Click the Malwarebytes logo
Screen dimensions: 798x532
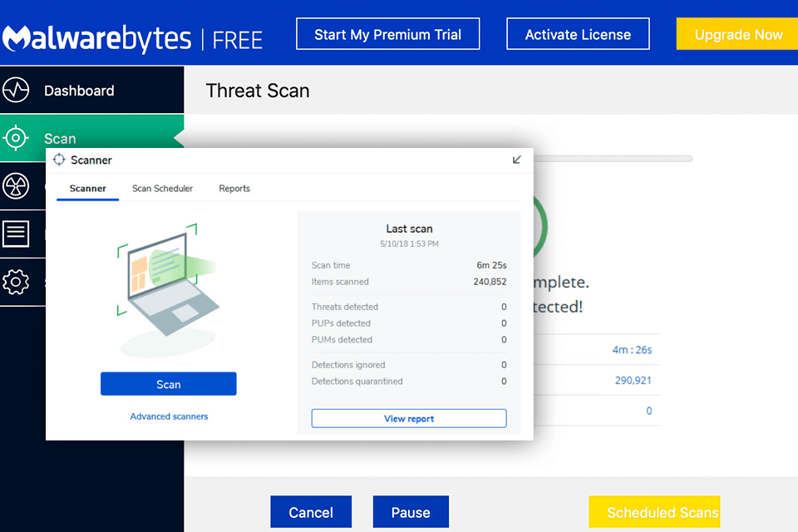click(98, 38)
